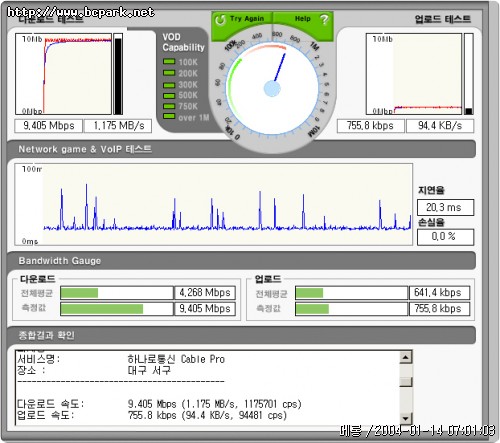
Task: Click the 100K VOD capability indicator
Action: pyautogui.click(x=169, y=62)
